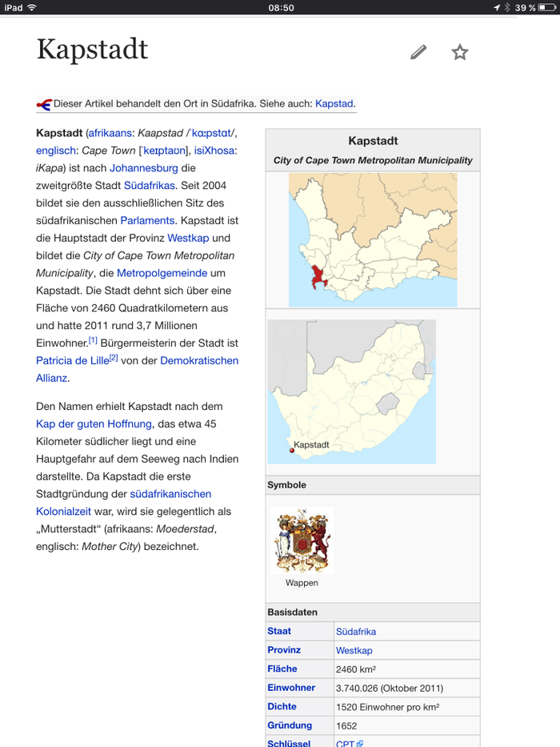This screenshot has width=560, height=747.
Task: Tap the infobox subtitle City of Cape Town Metropolitan Municipality
Action: (x=373, y=160)
